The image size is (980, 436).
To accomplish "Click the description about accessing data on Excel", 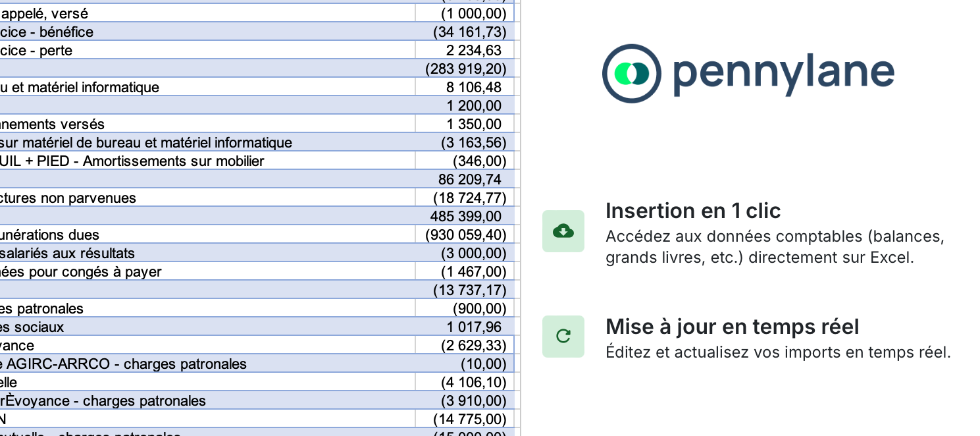I will (775, 247).
